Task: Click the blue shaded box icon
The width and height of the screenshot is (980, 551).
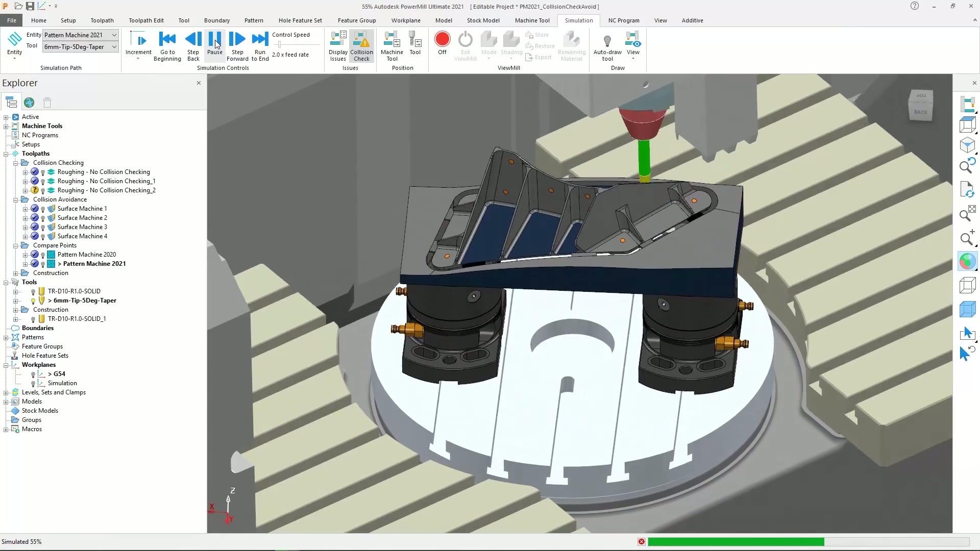Action: pyautogui.click(x=967, y=309)
